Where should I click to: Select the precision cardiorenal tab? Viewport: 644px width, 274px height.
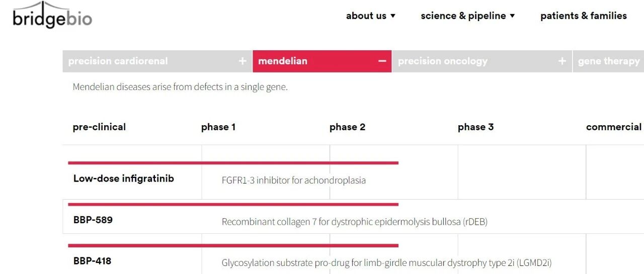pos(157,61)
